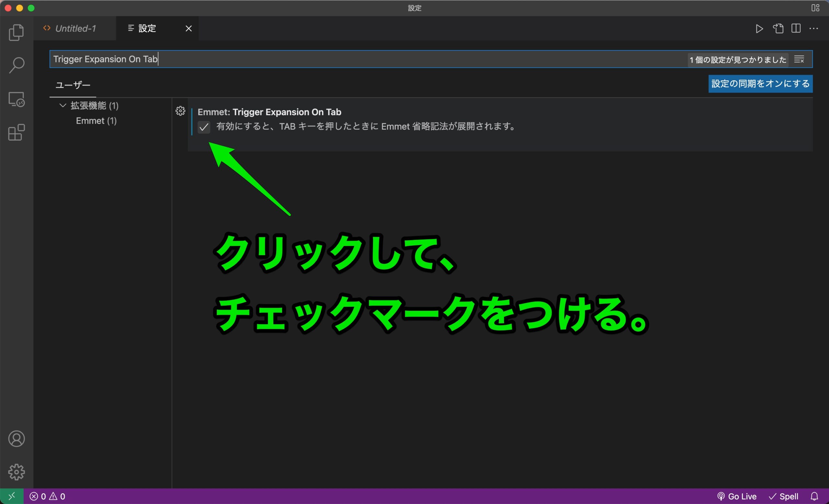The height and width of the screenshot is (504, 829).
Task: Clear the settings search input
Action: 800,60
